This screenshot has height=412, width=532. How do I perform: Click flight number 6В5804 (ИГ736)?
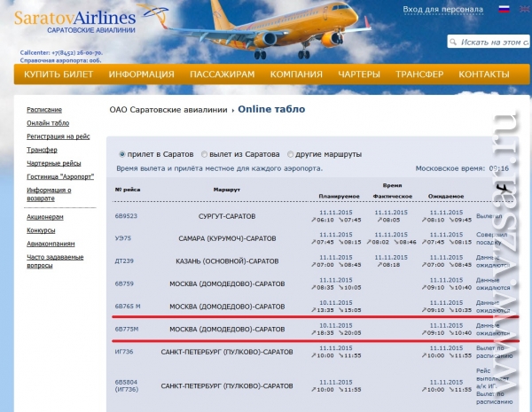127,386
